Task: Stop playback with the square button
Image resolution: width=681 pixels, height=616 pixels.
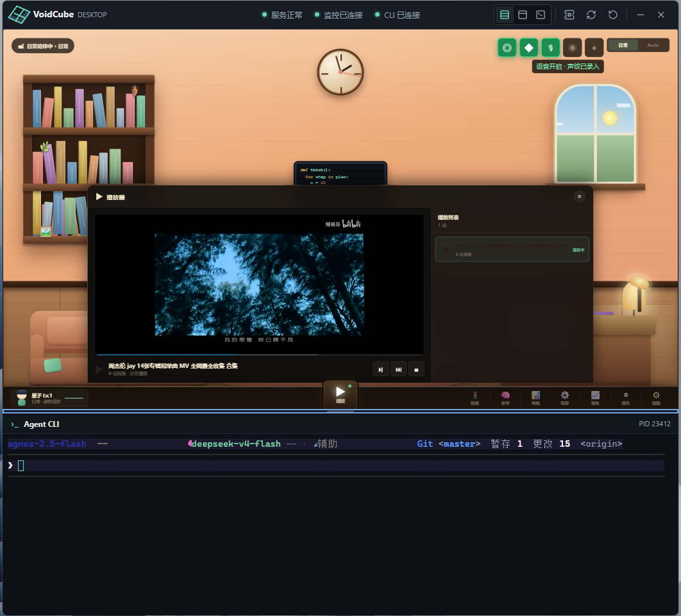Action: click(x=416, y=369)
